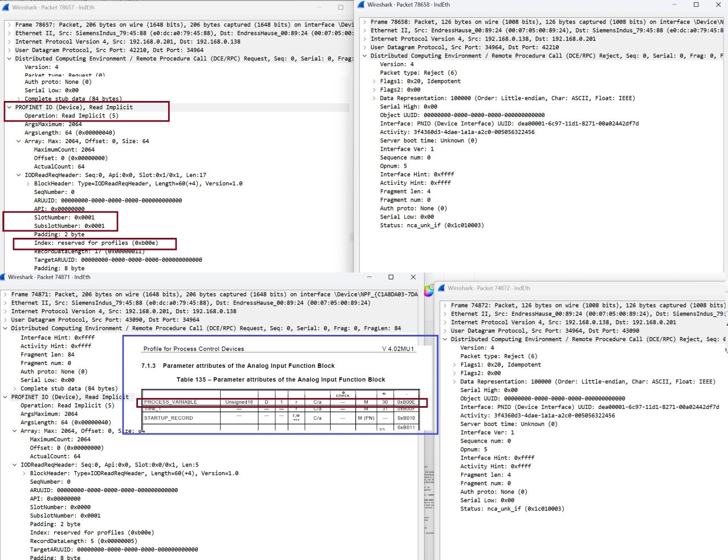
Task: Click the 'Table 135' caption text
Action: (x=280, y=380)
